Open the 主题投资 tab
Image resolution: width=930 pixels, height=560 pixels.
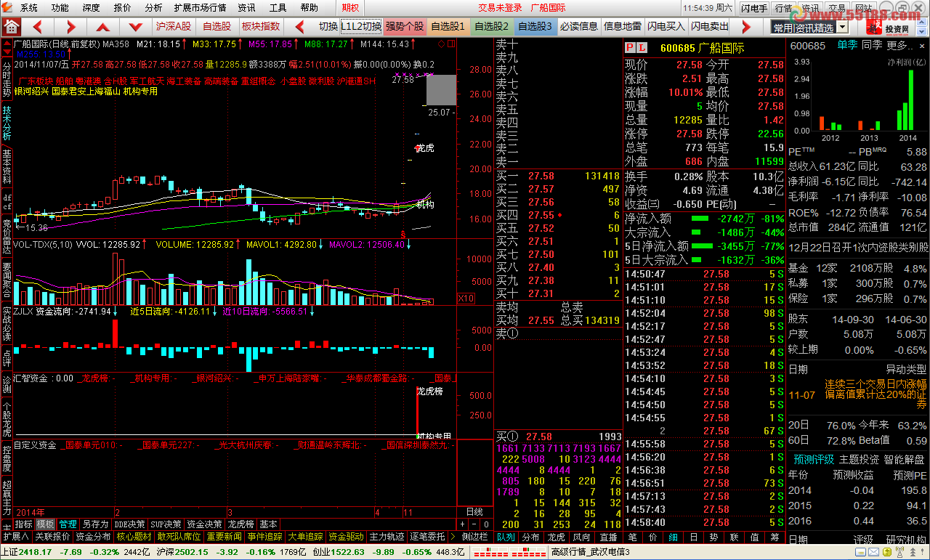coord(859,460)
